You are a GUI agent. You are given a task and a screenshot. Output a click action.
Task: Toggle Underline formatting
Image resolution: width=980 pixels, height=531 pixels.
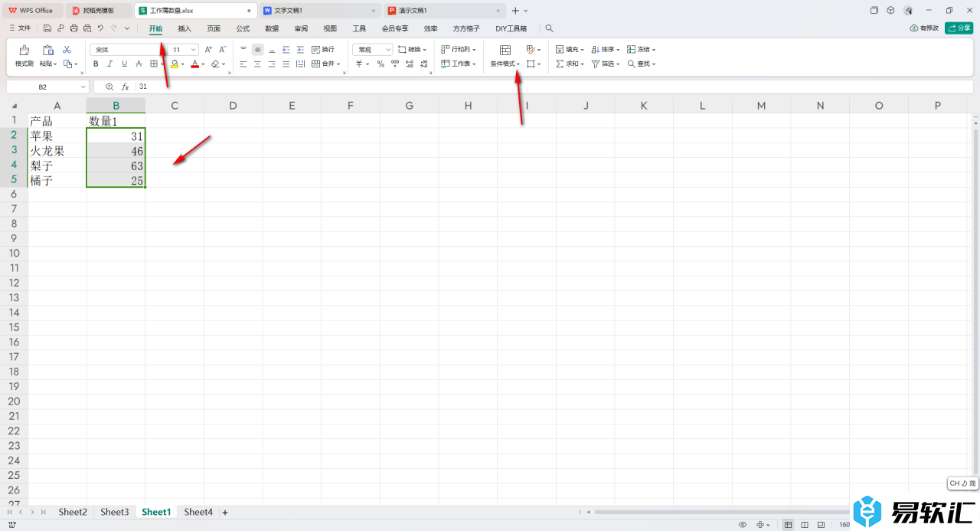tap(124, 64)
